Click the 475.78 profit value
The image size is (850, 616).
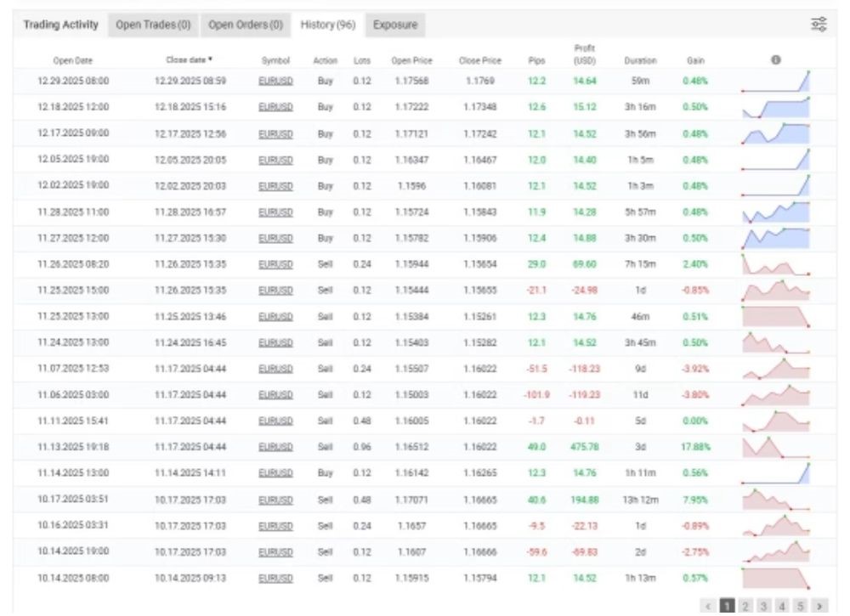(585, 447)
